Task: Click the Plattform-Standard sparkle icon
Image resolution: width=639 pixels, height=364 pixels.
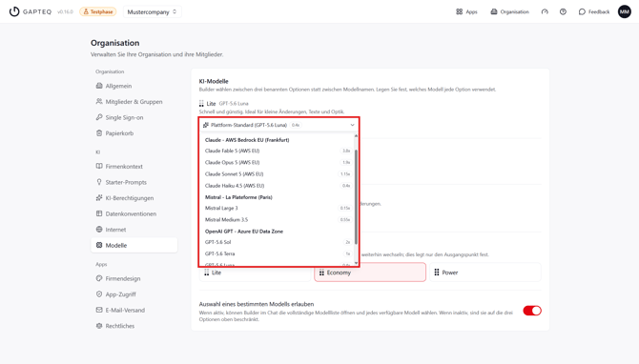Action: (206, 125)
